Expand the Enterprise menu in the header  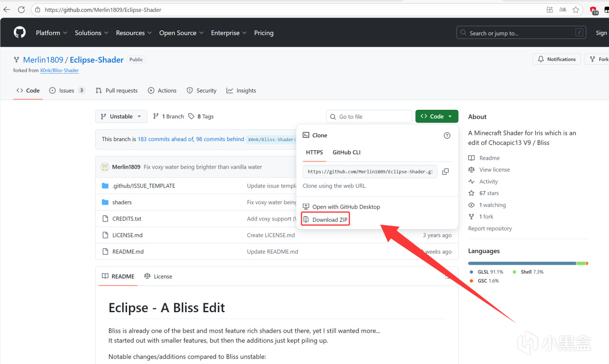[229, 33]
